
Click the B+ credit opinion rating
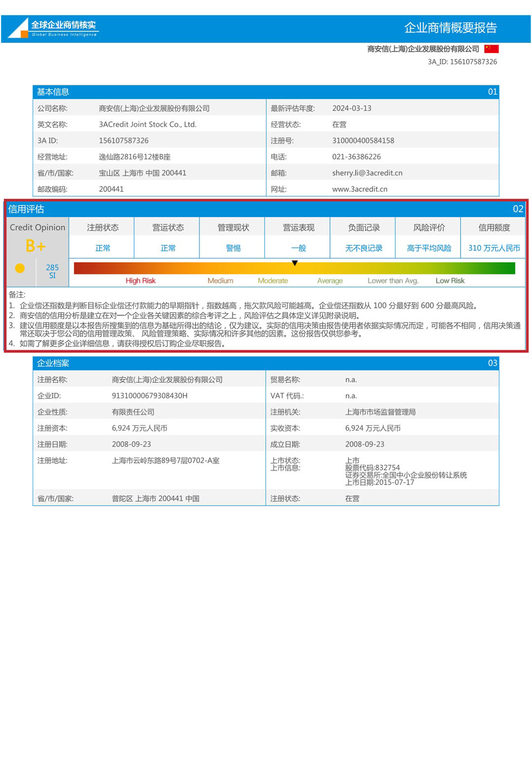coord(35,246)
